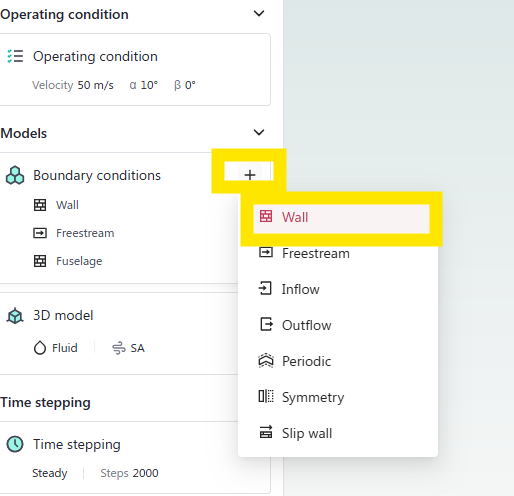Pick Symmetry from the menu
514x496 pixels.
[338, 397]
